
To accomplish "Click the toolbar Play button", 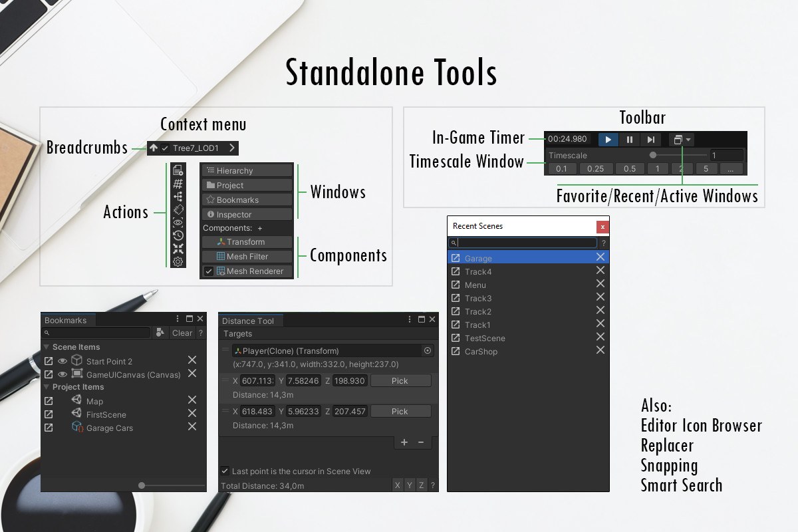I will [x=608, y=140].
